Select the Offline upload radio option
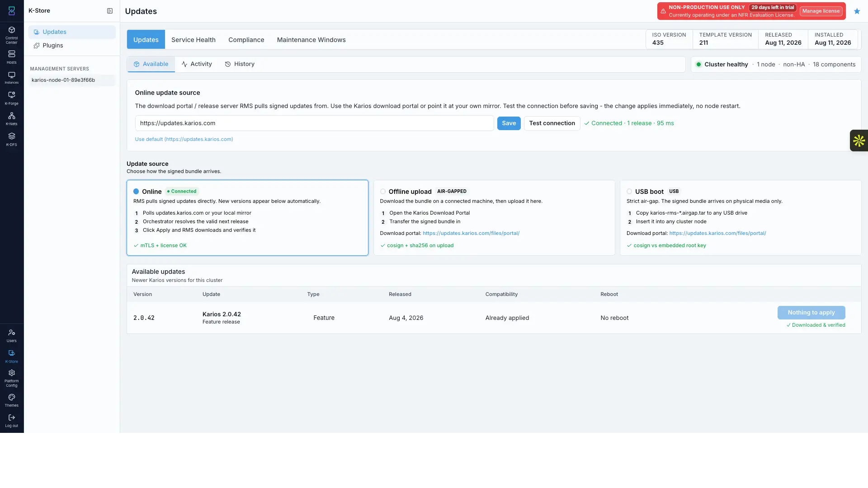The height and width of the screenshot is (488, 868). click(383, 192)
